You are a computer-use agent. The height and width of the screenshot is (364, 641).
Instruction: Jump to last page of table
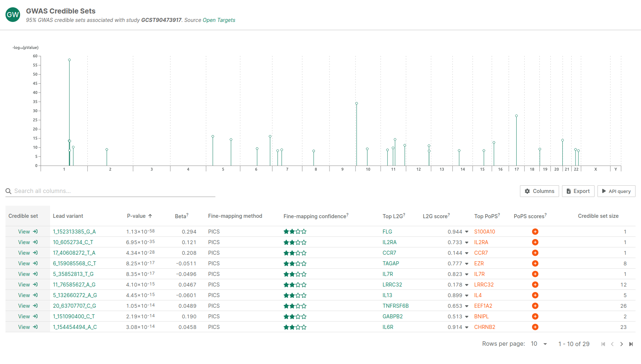pos(631,344)
